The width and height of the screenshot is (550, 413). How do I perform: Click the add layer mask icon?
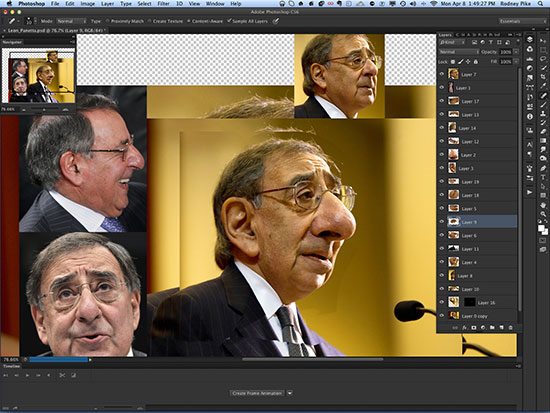474,327
